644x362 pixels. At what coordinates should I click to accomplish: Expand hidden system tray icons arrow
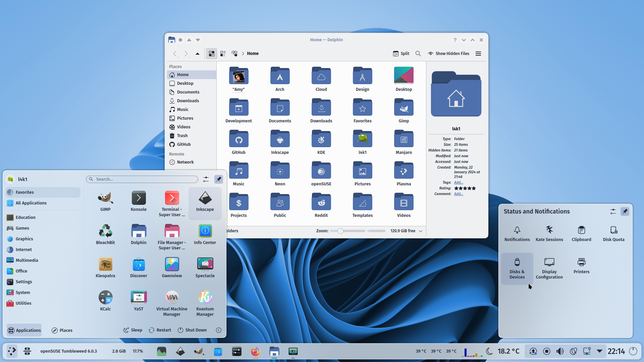[x=599, y=351]
